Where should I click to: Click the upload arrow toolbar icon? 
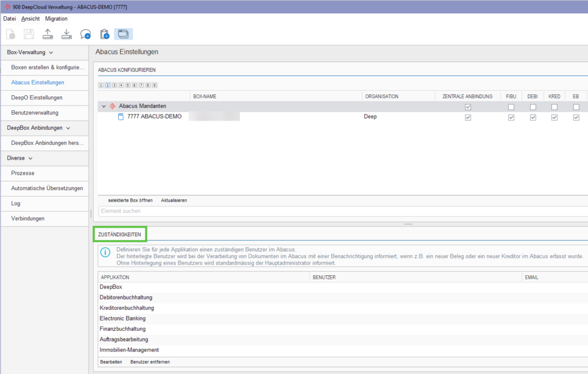[x=48, y=34]
